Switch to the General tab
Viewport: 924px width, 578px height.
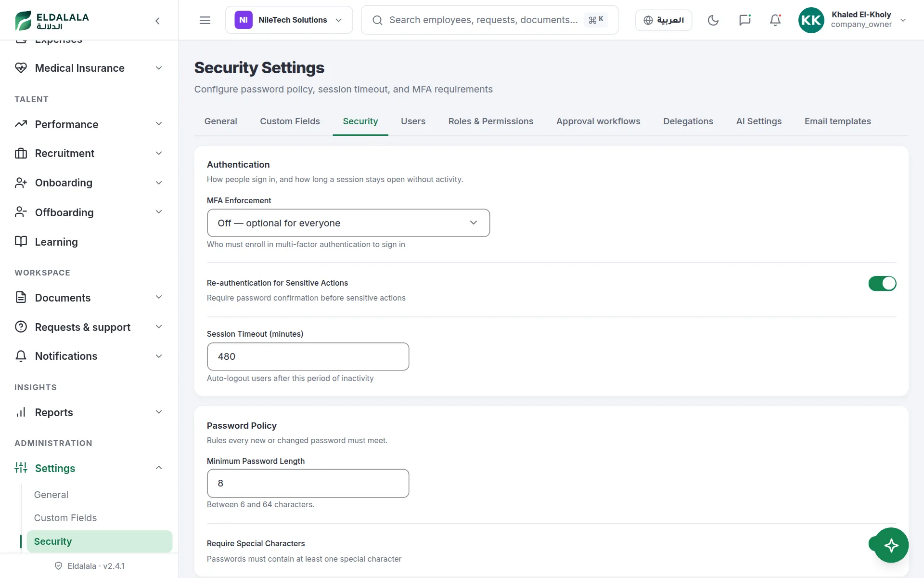click(x=220, y=121)
